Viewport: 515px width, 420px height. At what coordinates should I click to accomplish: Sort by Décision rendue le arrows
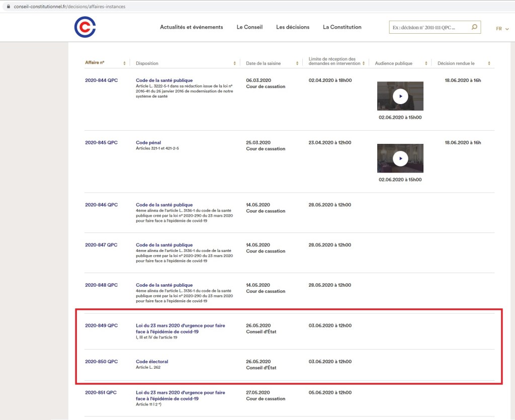(x=489, y=63)
